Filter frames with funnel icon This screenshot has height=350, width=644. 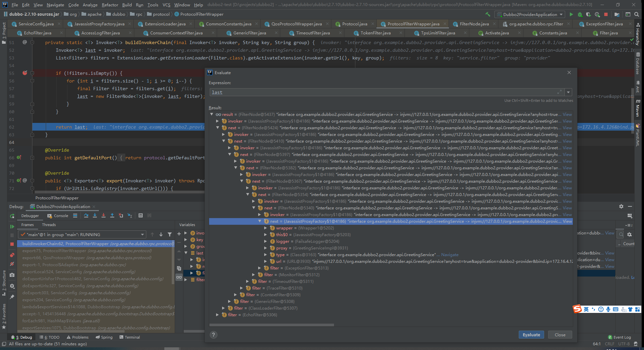click(x=170, y=234)
